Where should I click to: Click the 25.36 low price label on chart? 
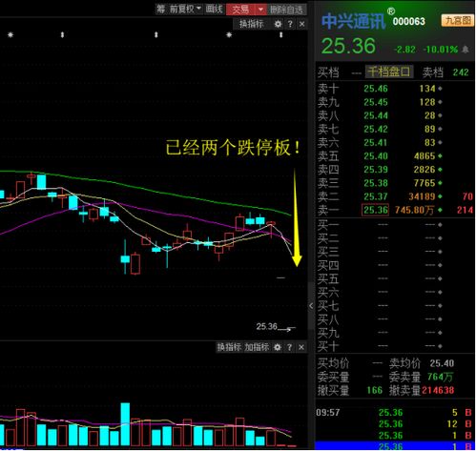267,327
